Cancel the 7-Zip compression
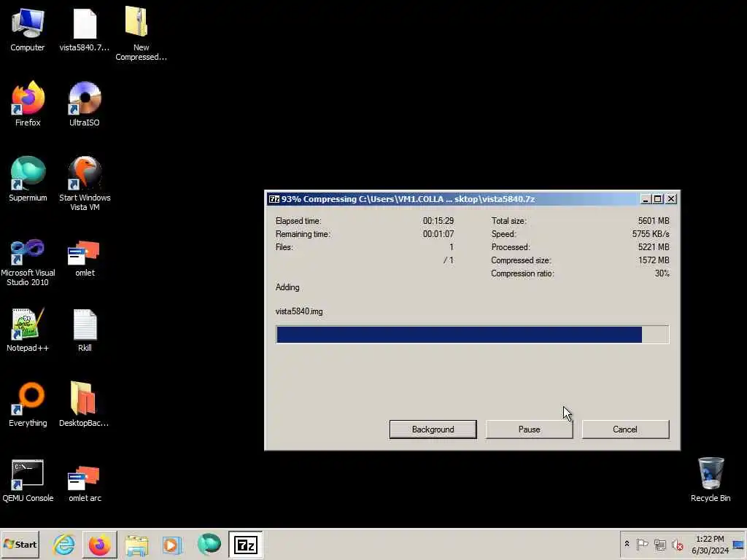The height and width of the screenshot is (560, 747). (x=625, y=429)
